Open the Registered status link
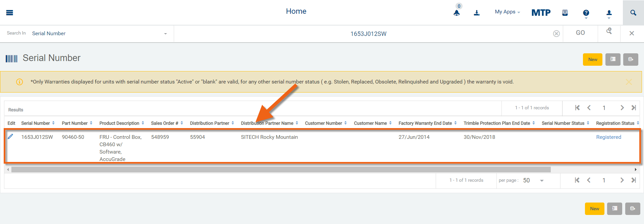Screen dimensions: 644x224 click(x=608, y=137)
